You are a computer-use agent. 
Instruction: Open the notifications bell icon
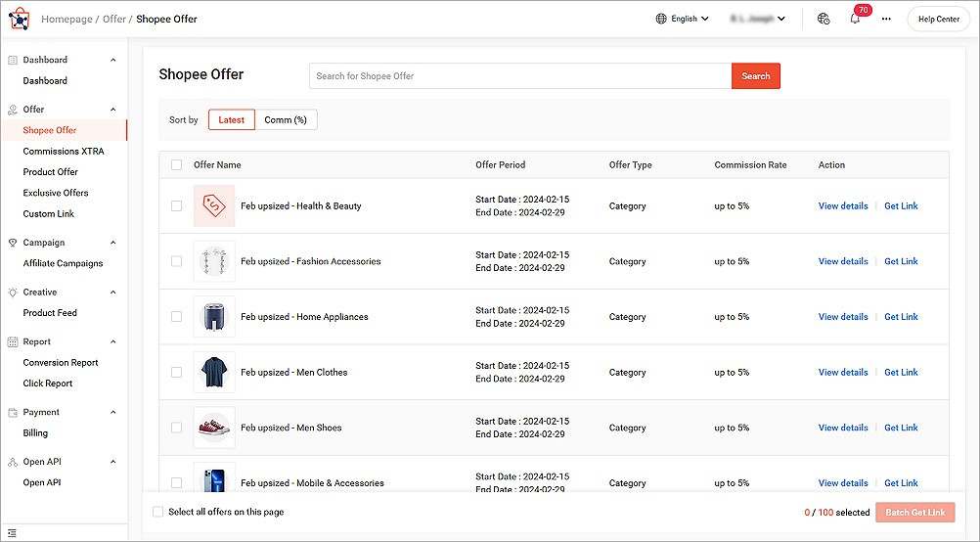[855, 19]
